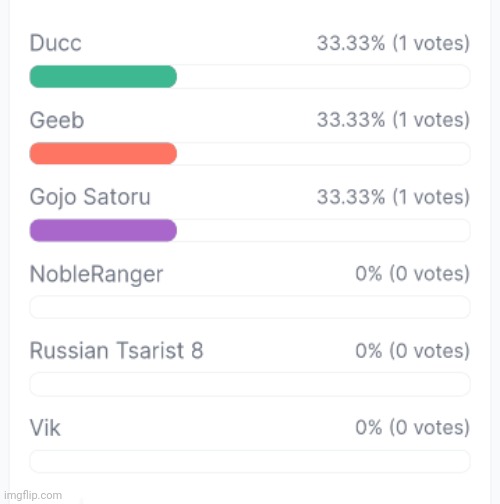Select the Gojo Satoru option label
Image resolution: width=500 pixels, height=504 pixels.
pyautogui.click(x=90, y=197)
